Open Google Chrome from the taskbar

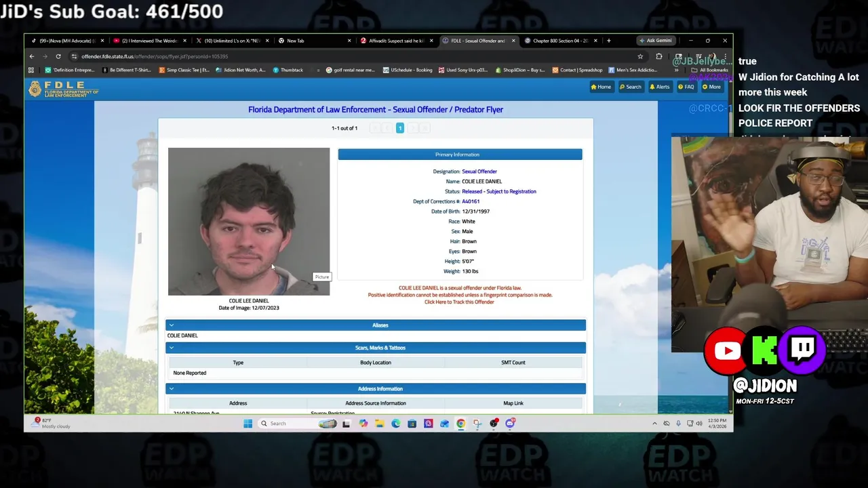pos(460,424)
